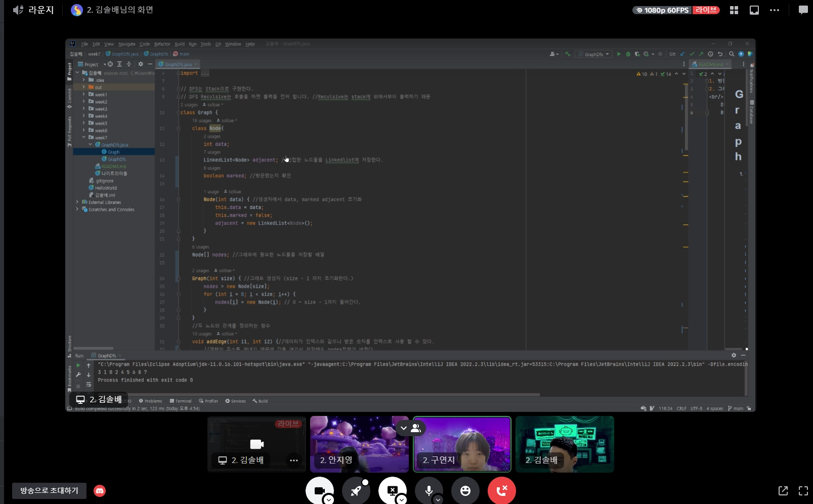Screen dimensions: 813x504
Task: Stop screen sharing with the monitor-X button
Action: pyautogui.click(x=392, y=490)
